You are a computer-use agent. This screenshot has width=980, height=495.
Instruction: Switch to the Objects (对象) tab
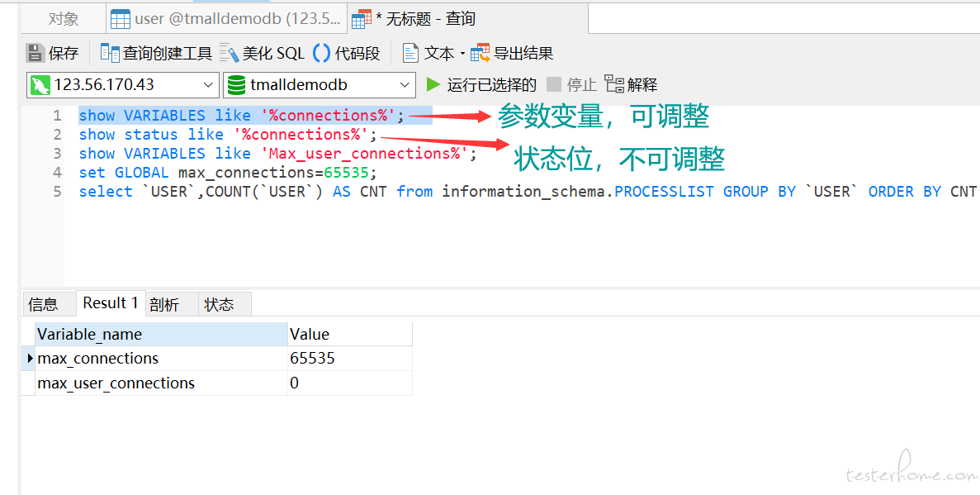pyautogui.click(x=63, y=19)
